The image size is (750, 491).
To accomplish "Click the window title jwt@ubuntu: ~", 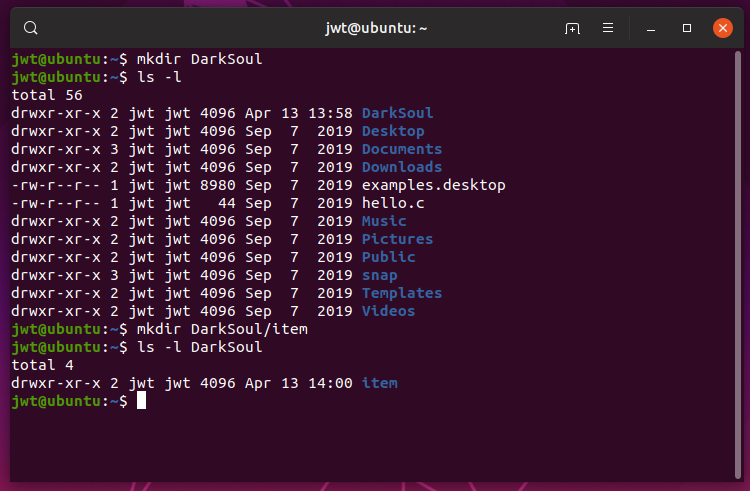I will pyautogui.click(x=376, y=28).
